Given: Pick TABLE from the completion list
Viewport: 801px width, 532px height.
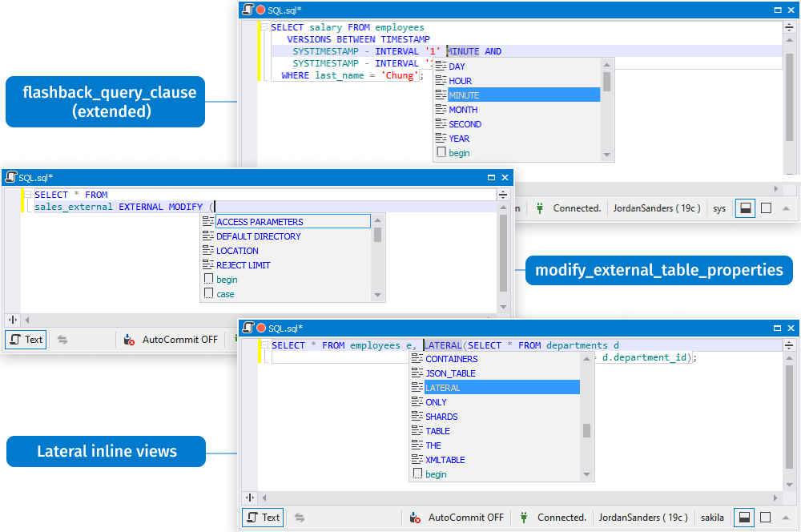Looking at the screenshot, I should click(x=495, y=431).
